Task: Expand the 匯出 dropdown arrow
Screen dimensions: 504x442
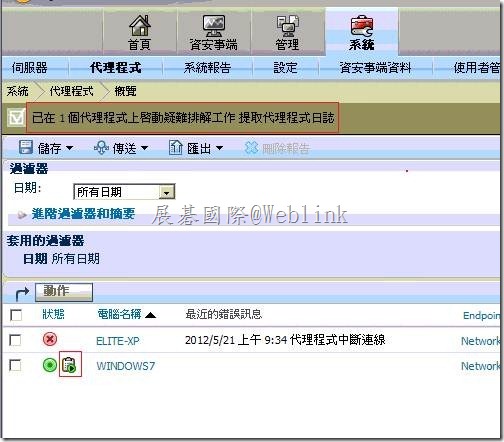Action: click(x=219, y=148)
